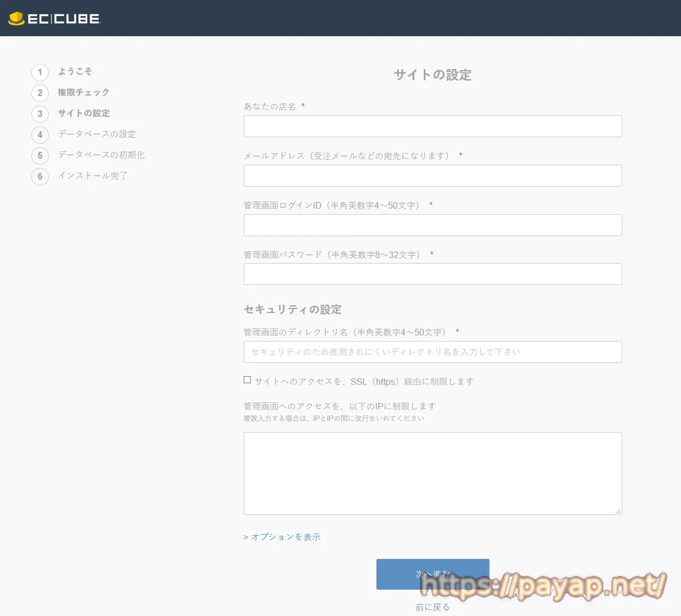
Task: Focus the あなたの店名 input field
Action: 432,126
